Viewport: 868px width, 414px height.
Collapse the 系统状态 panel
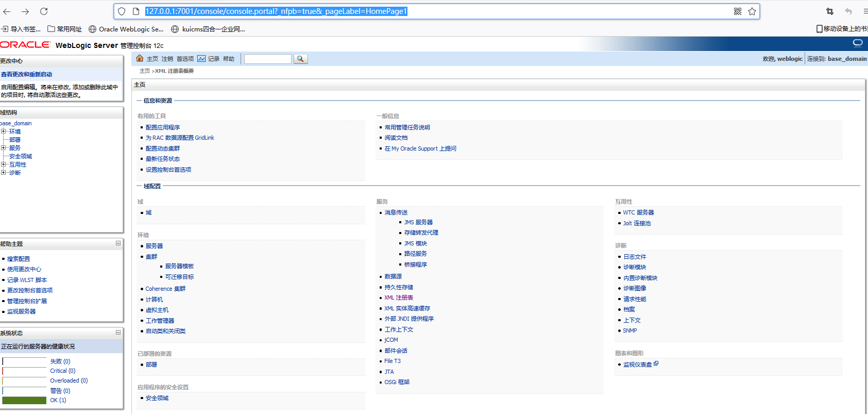(x=118, y=333)
